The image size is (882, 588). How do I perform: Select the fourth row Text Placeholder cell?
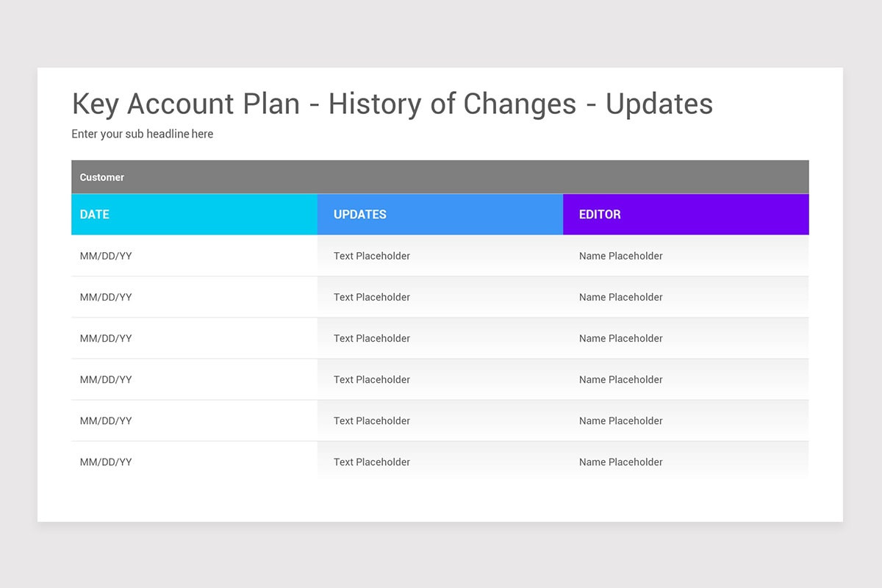(x=372, y=379)
